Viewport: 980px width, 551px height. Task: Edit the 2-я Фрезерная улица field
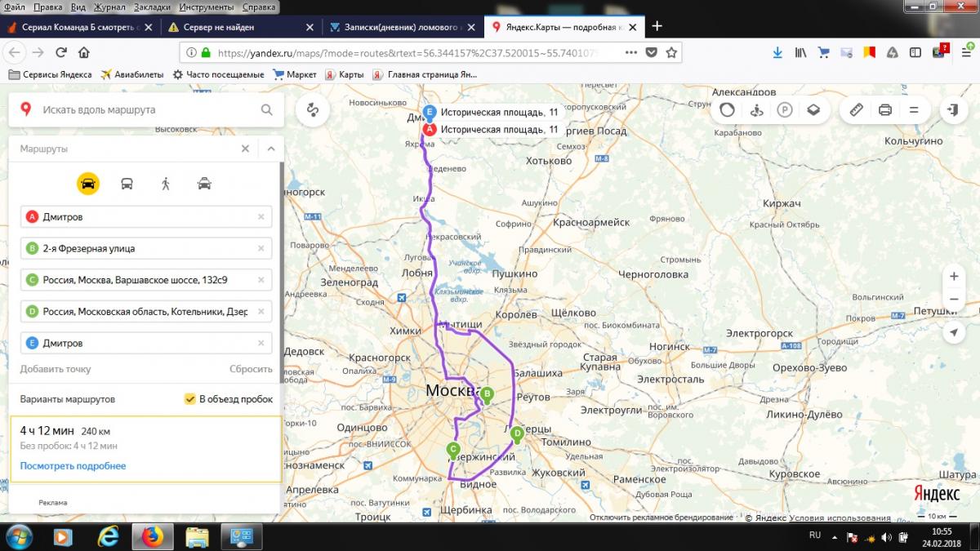pyautogui.click(x=146, y=248)
